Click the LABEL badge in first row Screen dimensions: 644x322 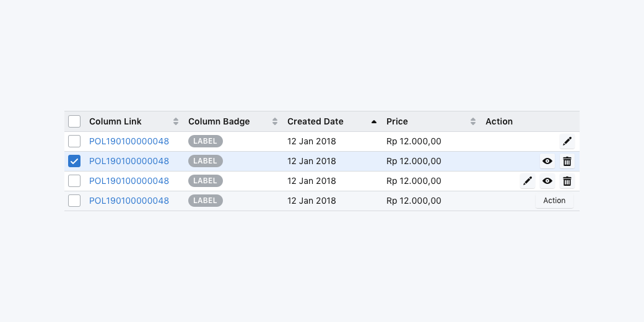click(x=205, y=141)
